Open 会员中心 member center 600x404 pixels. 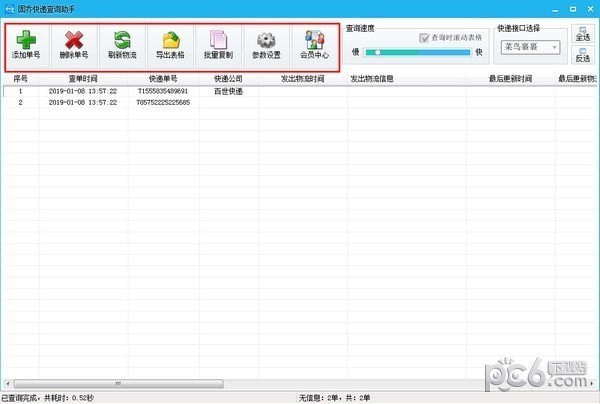point(315,46)
